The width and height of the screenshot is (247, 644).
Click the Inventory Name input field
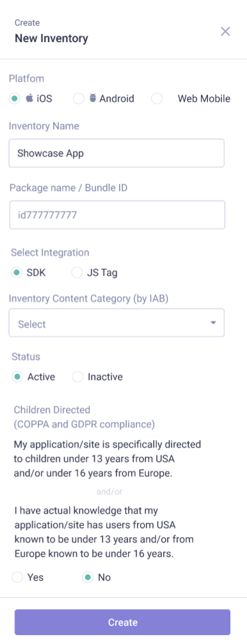[x=116, y=153]
